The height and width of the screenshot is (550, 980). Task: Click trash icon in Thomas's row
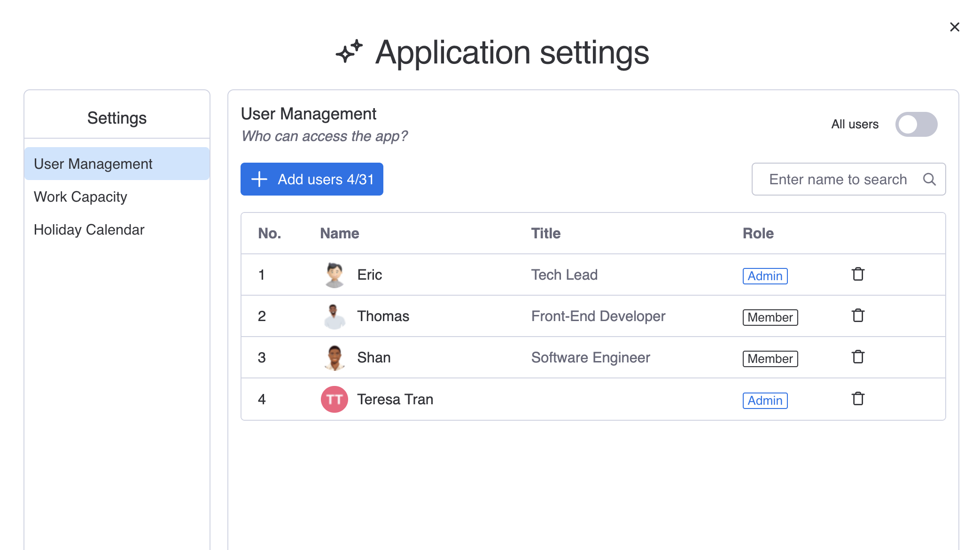tap(858, 315)
